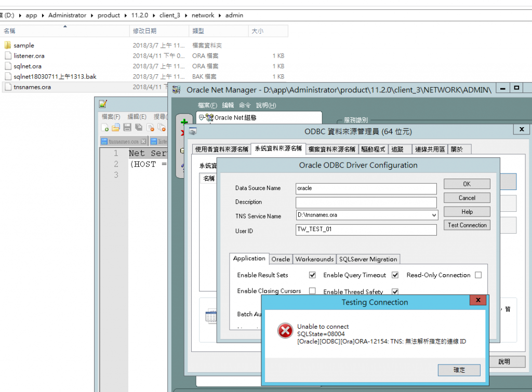Toggle Enable Closing Cursors checkbox
532x392 pixels.
tap(312, 291)
